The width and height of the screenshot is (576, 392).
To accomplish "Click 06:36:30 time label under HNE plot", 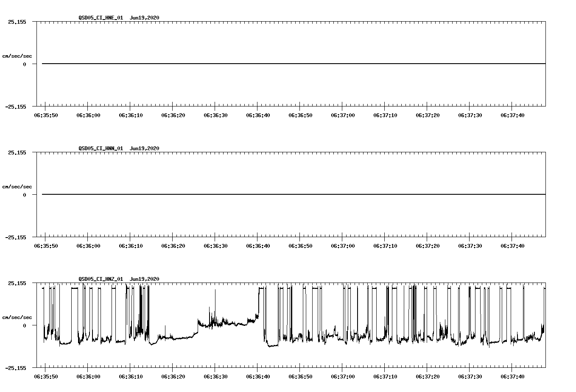I will pyautogui.click(x=215, y=115).
